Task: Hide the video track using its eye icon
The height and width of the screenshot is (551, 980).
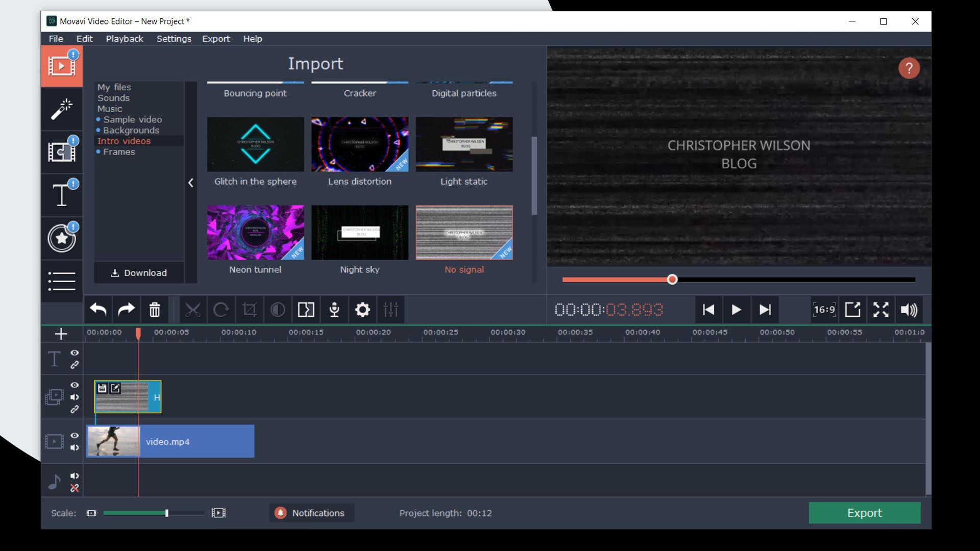Action: click(75, 436)
